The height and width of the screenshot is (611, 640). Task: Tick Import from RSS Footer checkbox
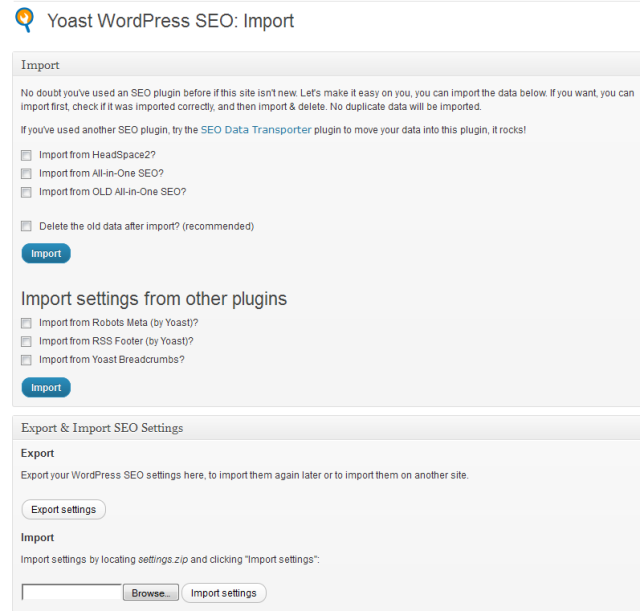pos(26,341)
